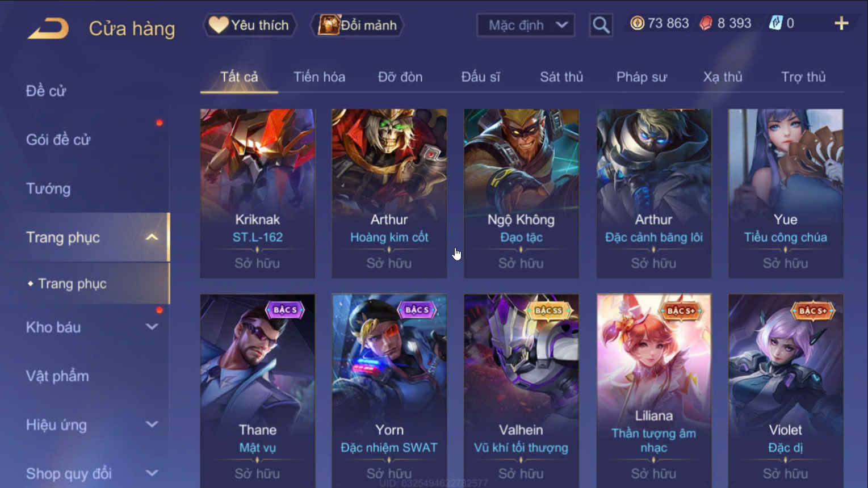Click the red ruby currency icon

[x=706, y=23]
